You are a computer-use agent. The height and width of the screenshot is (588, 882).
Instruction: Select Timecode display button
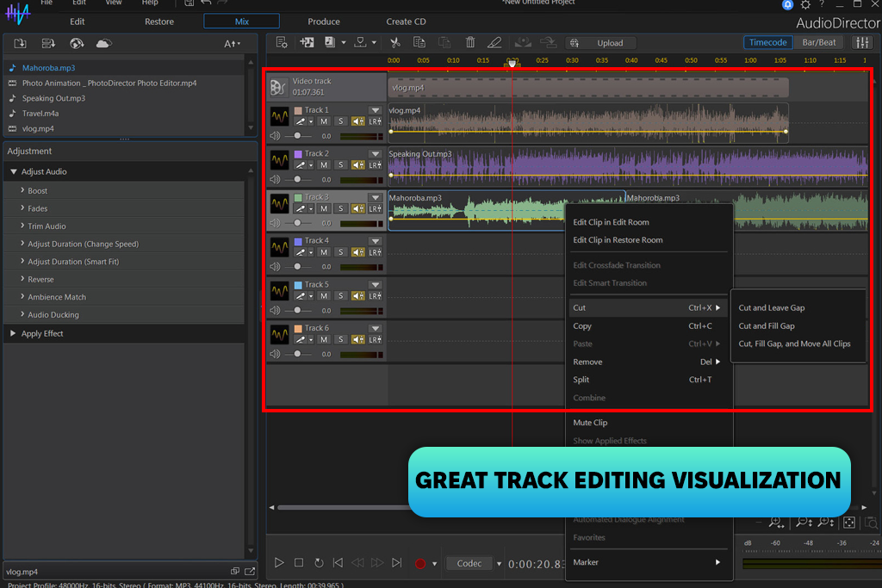(767, 42)
